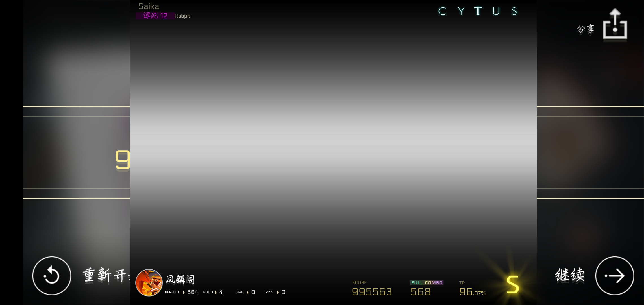644x305 pixels.
Task: Tap the yellow S grade icon
Action: (x=512, y=284)
